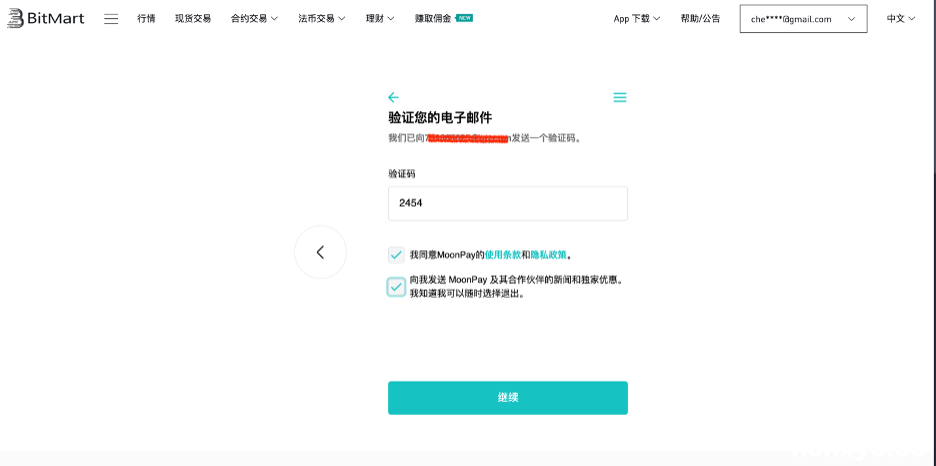Image resolution: width=936 pixels, height=466 pixels.
Task: Open the 帮助/公告 help page
Action: click(700, 19)
